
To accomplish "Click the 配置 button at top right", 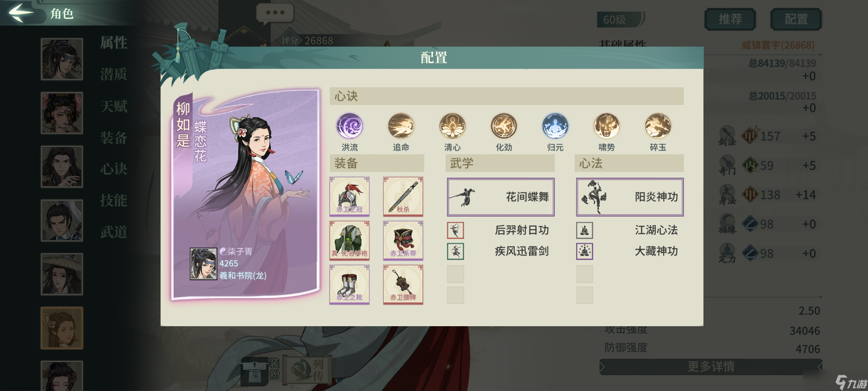I will pyautogui.click(x=796, y=19).
